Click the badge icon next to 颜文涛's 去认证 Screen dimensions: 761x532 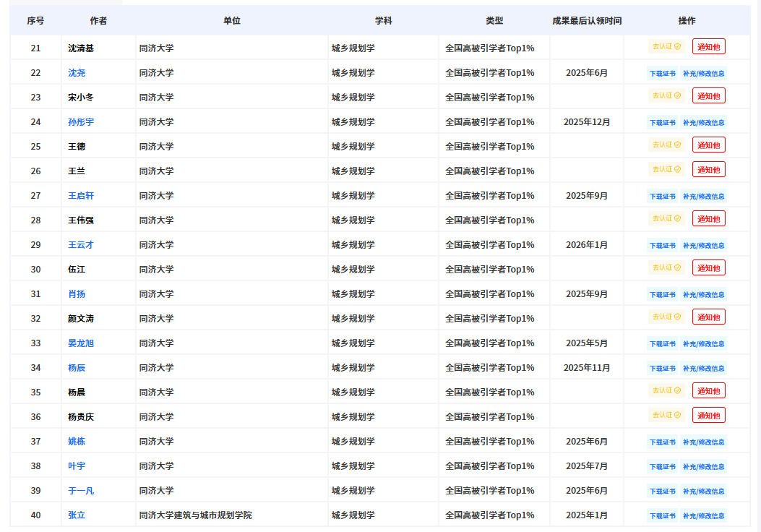pos(676,316)
